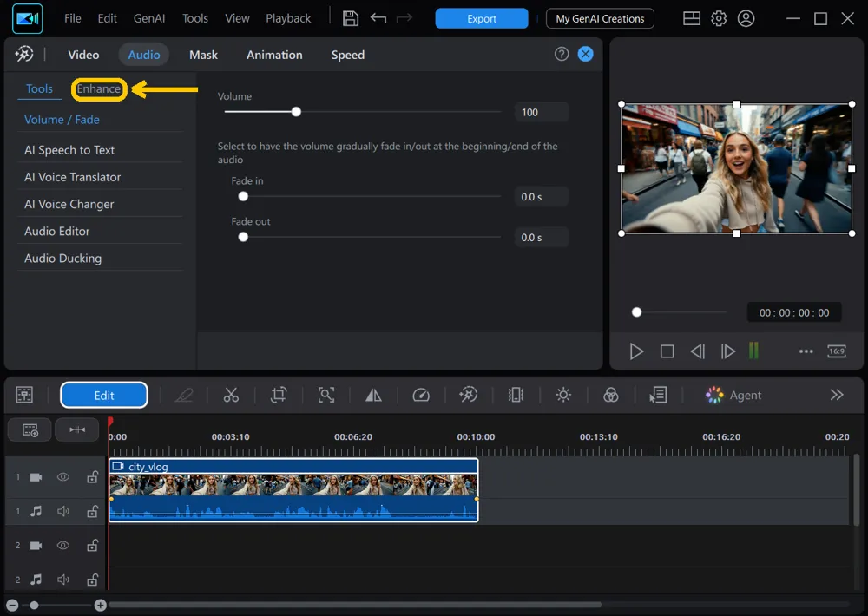Open the Crop and rotate tool

[279, 395]
